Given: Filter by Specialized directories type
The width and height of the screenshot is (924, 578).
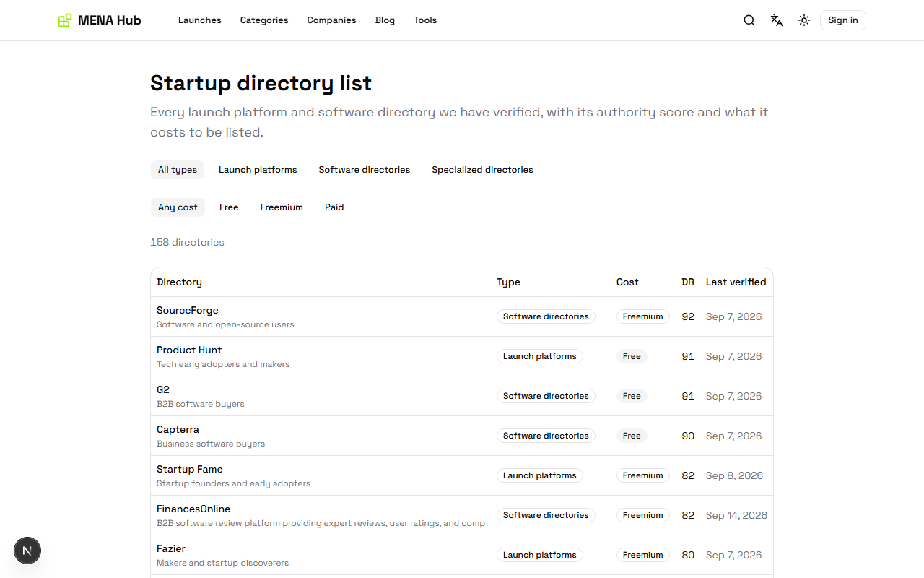Looking at the screenshot, I should [x=482, y=170].
